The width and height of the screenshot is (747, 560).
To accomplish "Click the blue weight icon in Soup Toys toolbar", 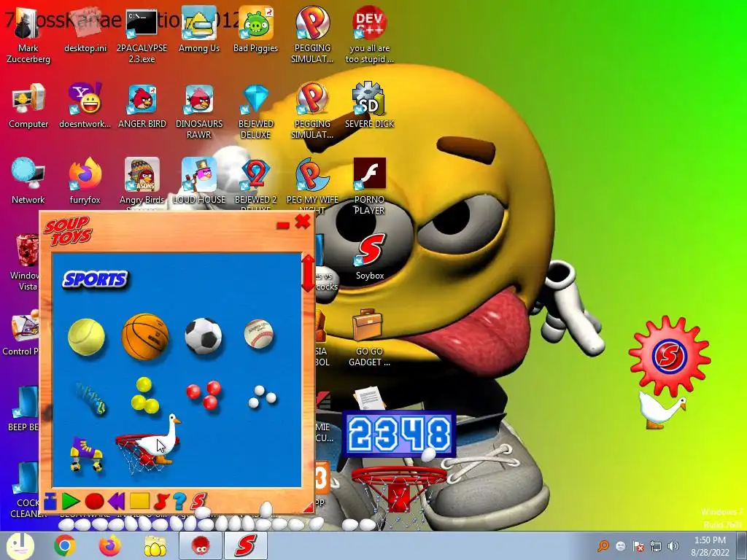I will (x=50, y=501).
